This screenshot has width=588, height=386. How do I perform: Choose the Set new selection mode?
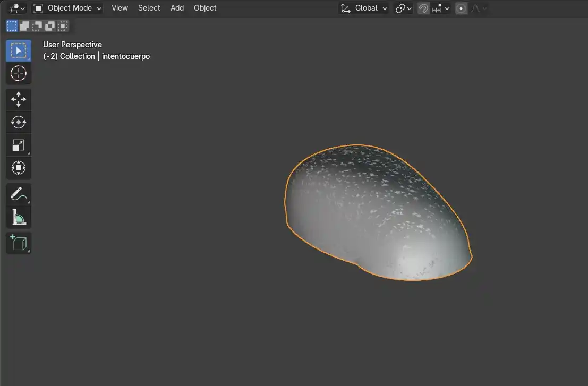click(12, 26)
